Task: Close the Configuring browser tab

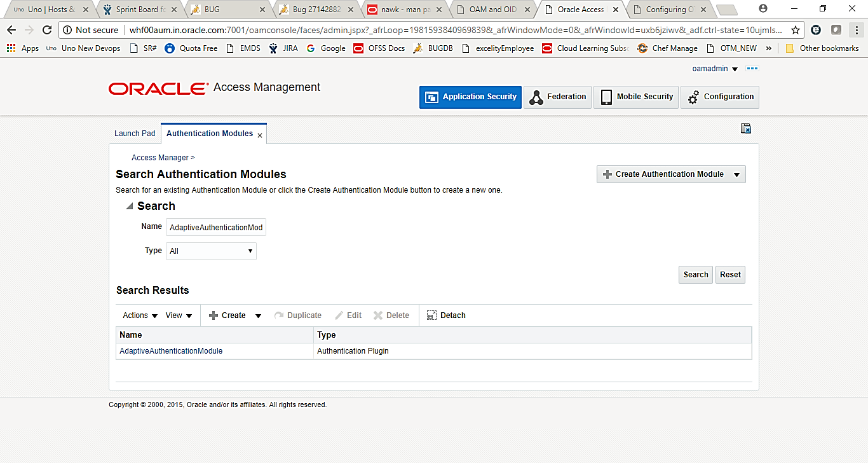Action: (x=703, y=10)
